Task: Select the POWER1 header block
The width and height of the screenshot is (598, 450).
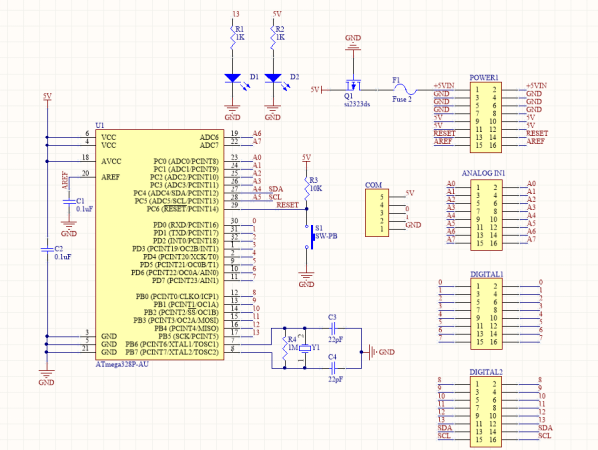Action: tap(485, 117)
